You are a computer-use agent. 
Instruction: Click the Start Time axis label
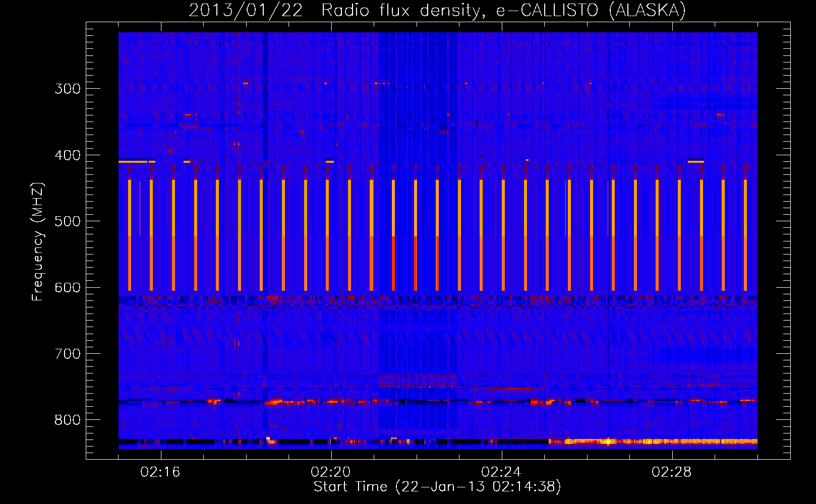tap(437, 486)
